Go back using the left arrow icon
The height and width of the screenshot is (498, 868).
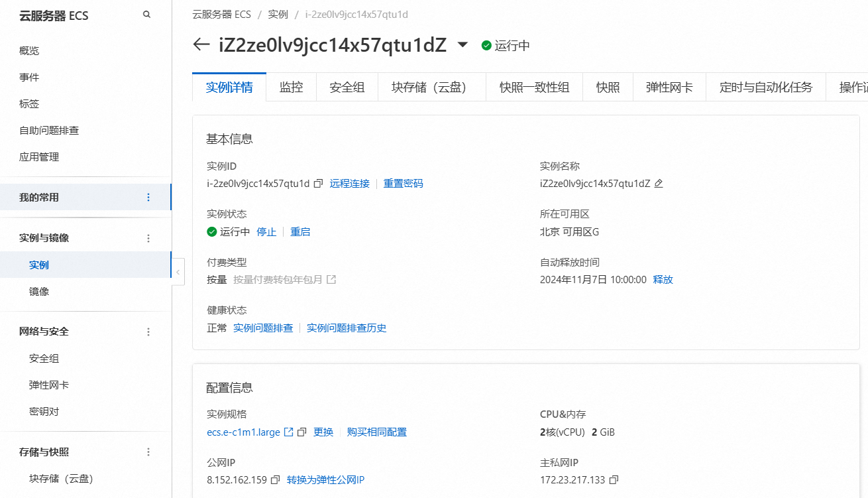201,45
